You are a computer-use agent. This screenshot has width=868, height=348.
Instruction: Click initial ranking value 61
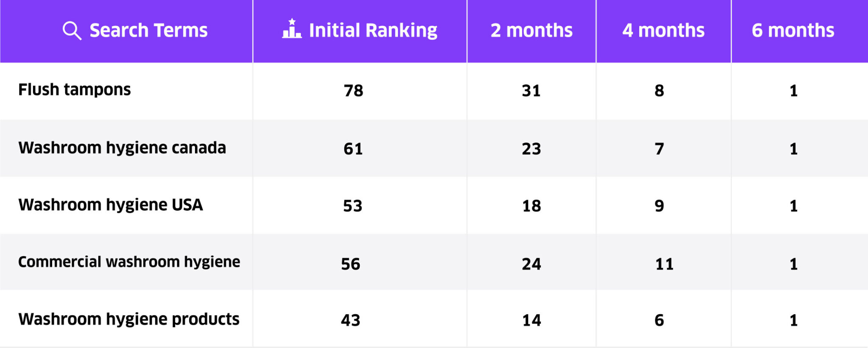(x=353, y=149)
